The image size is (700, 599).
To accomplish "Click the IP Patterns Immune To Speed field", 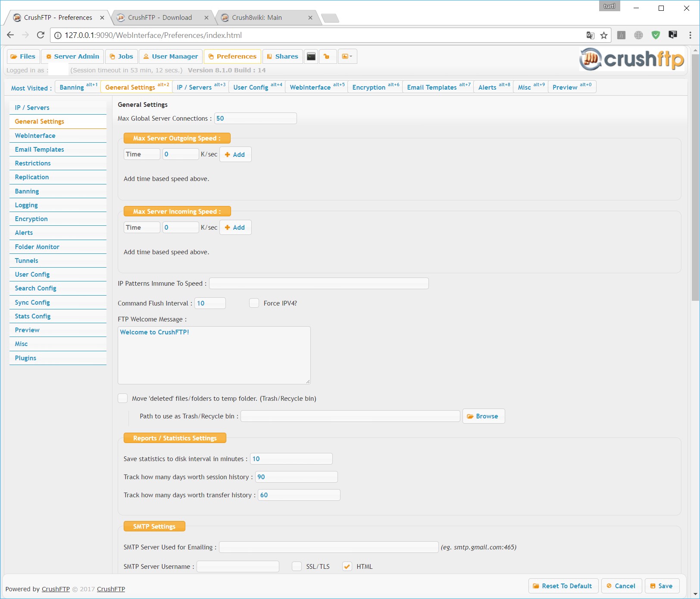I will tap(319, 284).
